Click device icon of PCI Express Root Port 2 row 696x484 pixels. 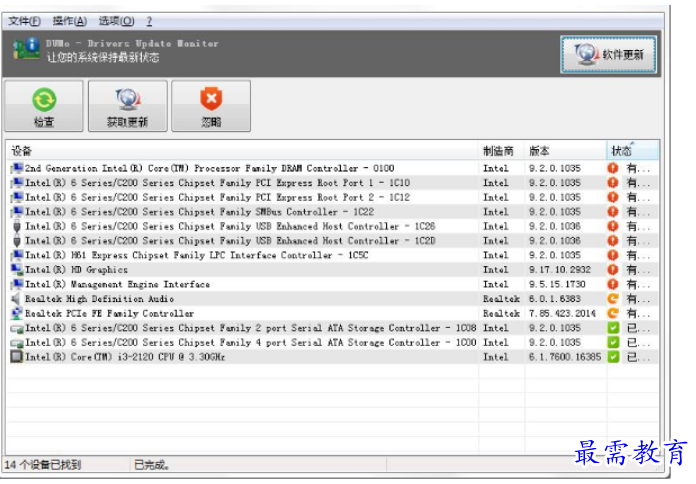17,197
